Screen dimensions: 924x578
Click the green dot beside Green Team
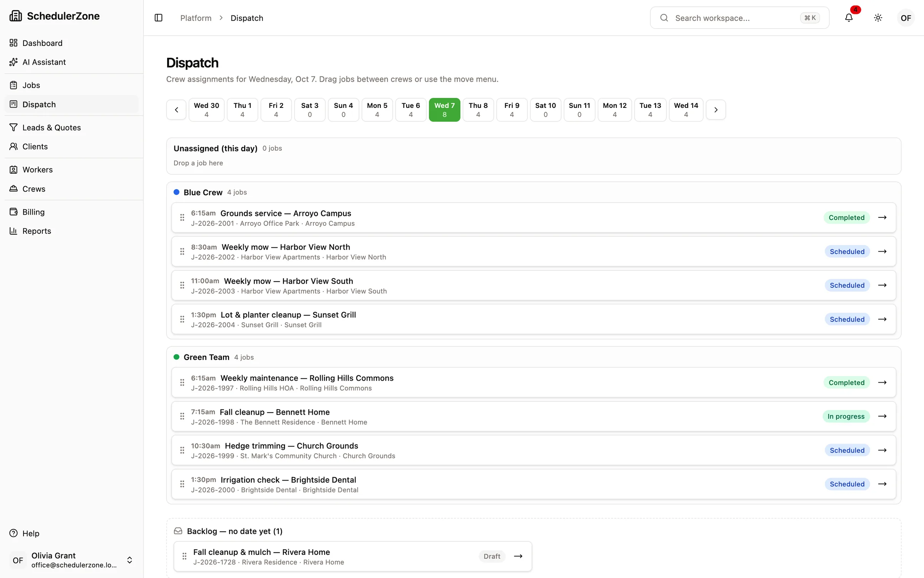[x=176, y=357]
